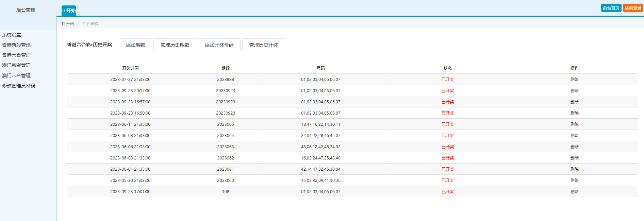
Task: Switch to the 添加期数 tab
Action: pos(135,45)
